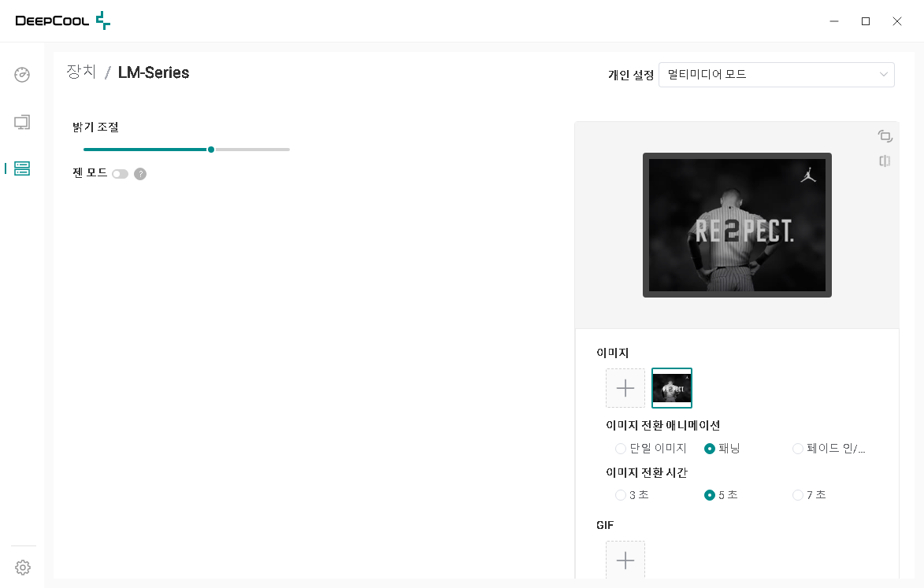Click the question mark help icon

140,174
